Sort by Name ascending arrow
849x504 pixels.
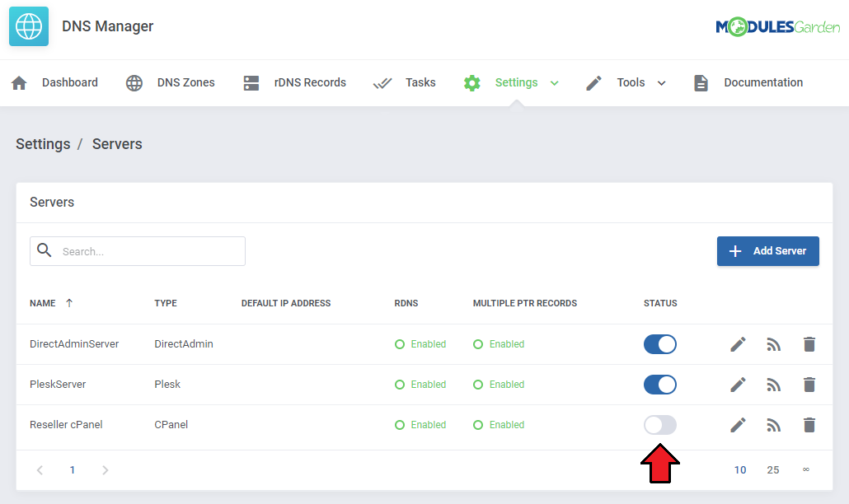[69, 303]
